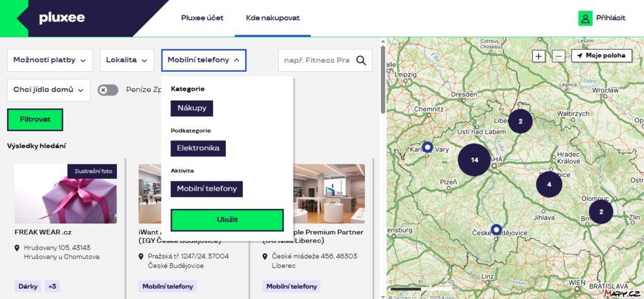Open the map cluster marked 14
Viewport: 644px width, 299px height.
474,160
